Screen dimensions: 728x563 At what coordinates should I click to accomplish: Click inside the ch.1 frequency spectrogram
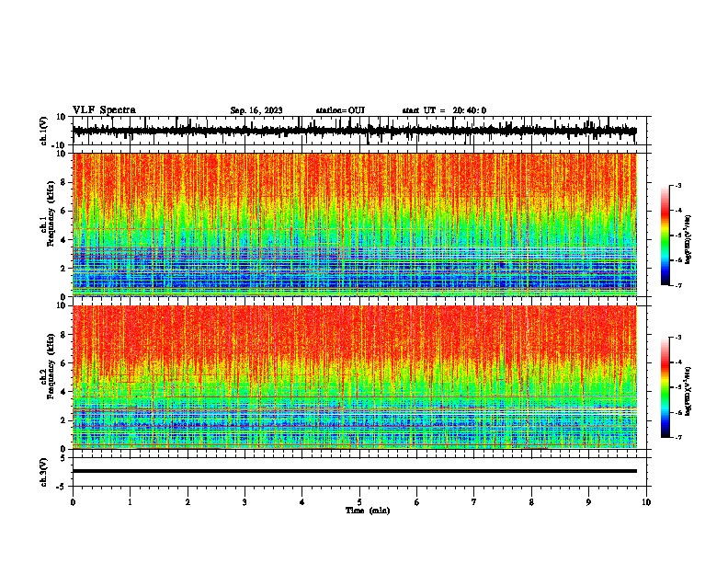pyautogui.click(x=354, y=224)
